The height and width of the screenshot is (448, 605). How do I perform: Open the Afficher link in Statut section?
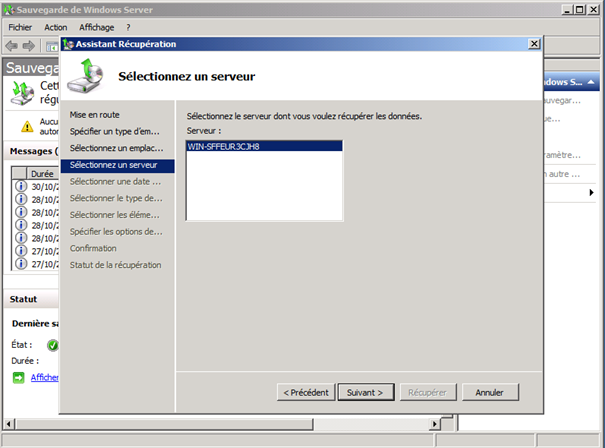(x=44, y=377)
